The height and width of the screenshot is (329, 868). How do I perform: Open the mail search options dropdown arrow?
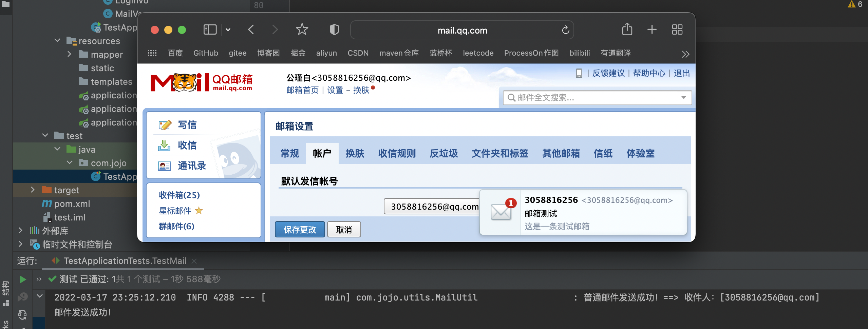click(684, 98)
